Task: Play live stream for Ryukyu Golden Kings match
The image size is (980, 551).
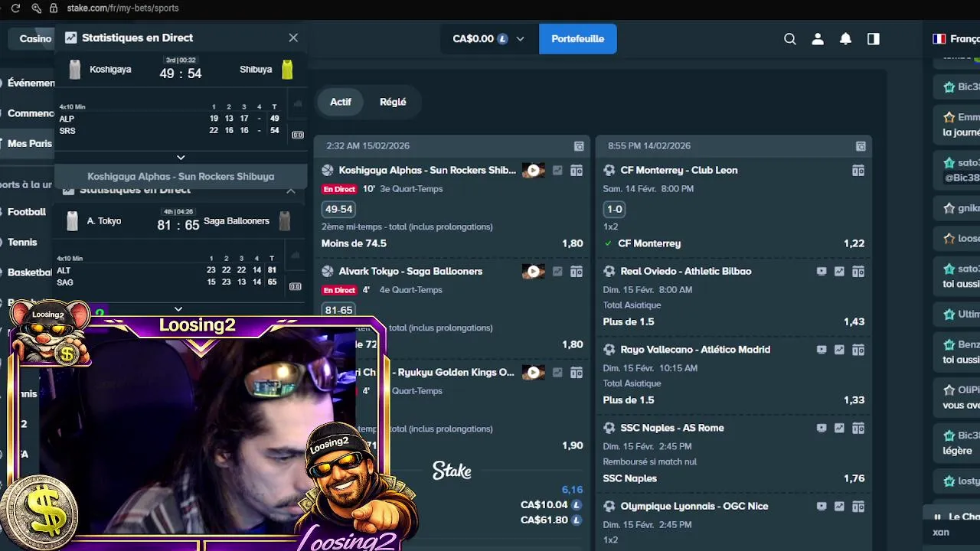Action: [534, 373]
